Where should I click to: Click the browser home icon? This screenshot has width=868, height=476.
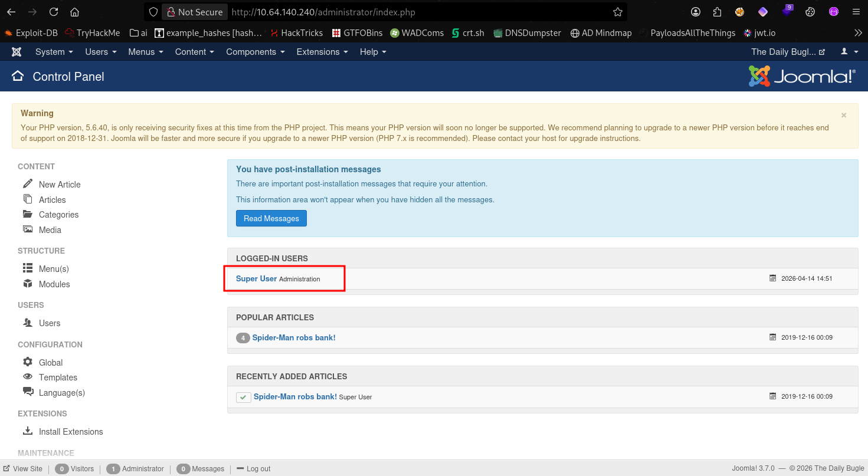coord(74,12)
